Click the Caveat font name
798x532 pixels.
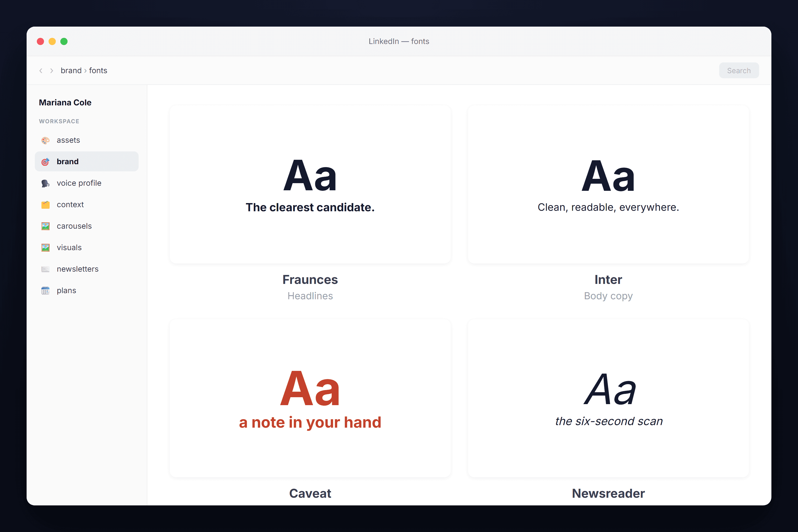tap(310, 493)
